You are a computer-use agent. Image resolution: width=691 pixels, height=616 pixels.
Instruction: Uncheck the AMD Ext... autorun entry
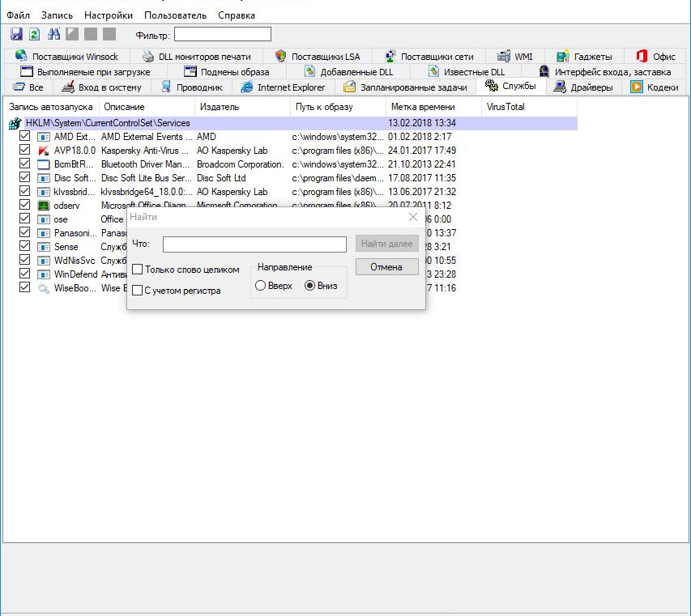[x=24, y=136]
